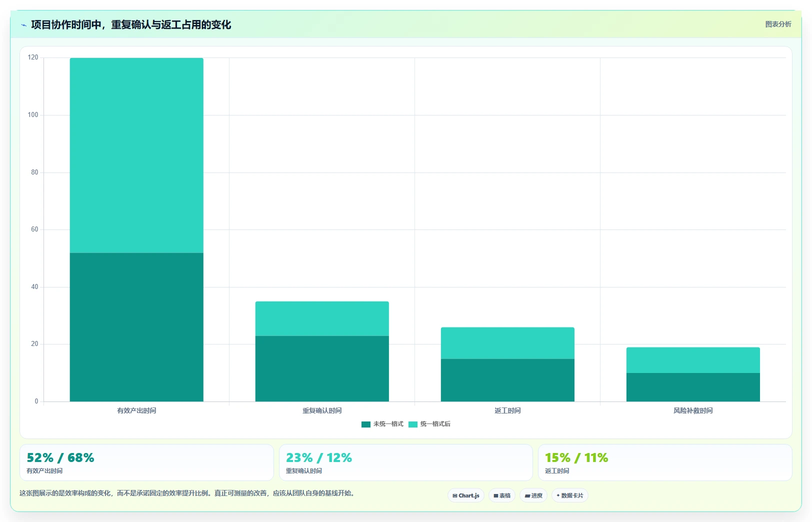Toggle the 统一格式后 legend series
This screenshot has width=812, height=522.
pyautogui.click(x=429, y=424)
